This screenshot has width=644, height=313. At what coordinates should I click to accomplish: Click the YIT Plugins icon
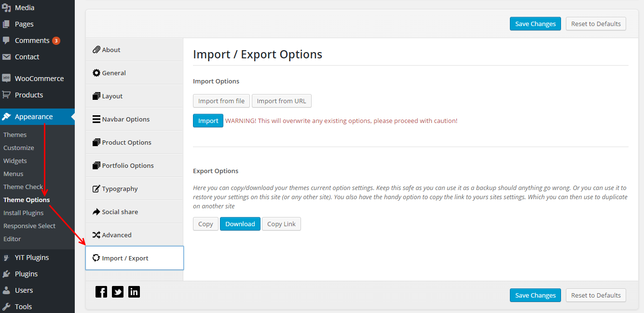click(6, 258)
